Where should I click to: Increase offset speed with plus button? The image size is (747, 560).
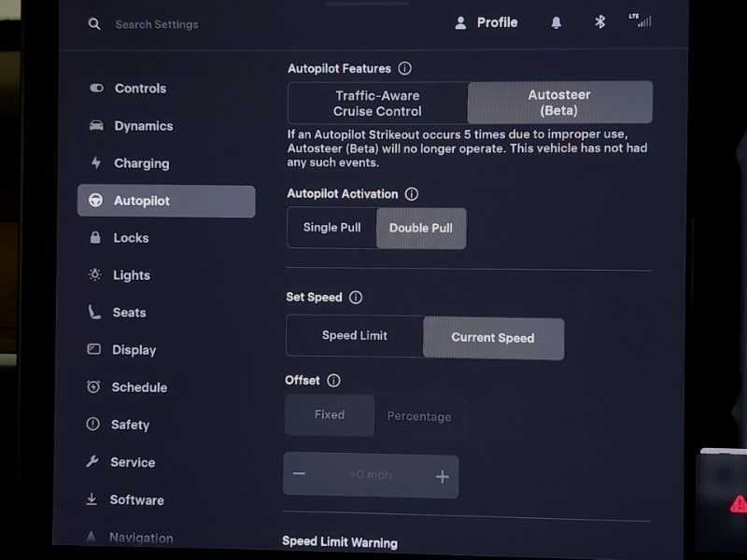442,477
